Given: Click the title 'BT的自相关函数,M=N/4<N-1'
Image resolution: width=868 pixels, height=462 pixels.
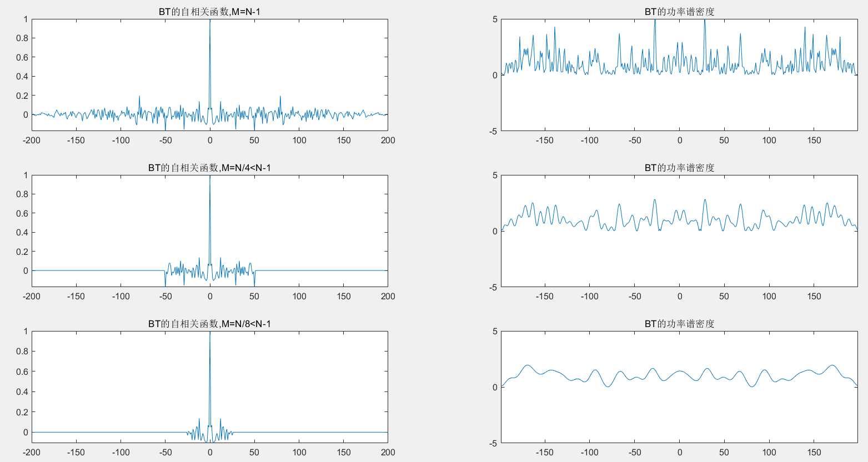Looking at the screenshot, I should point(209,168).
